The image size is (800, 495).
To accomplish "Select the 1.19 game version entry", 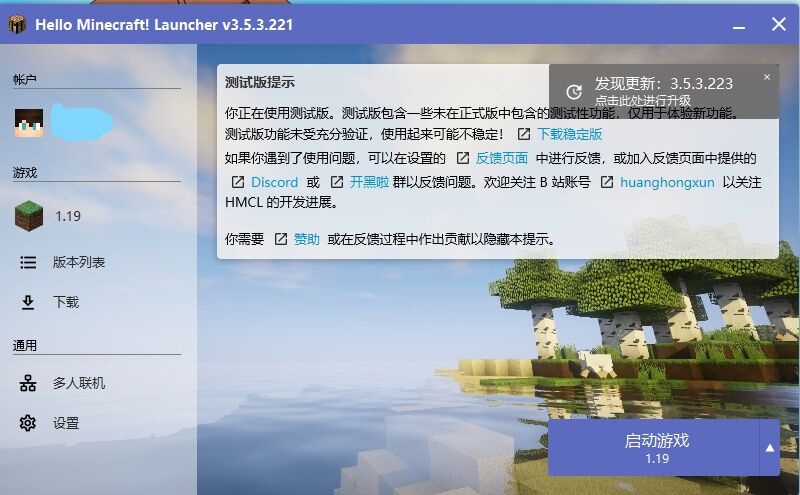I will point(68,215).
